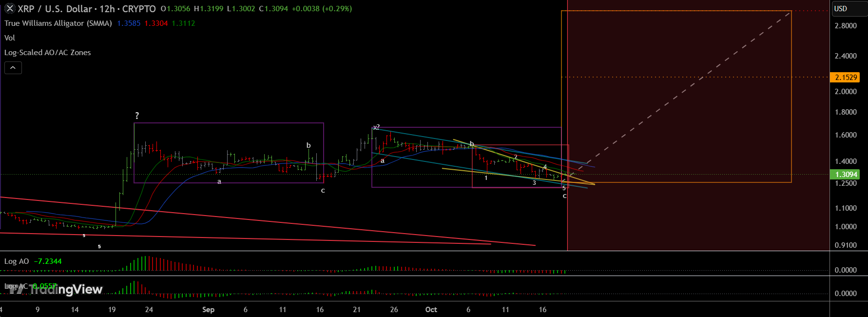
Task: Click the Log AO value -7.2344
Action: click(48, 261)
